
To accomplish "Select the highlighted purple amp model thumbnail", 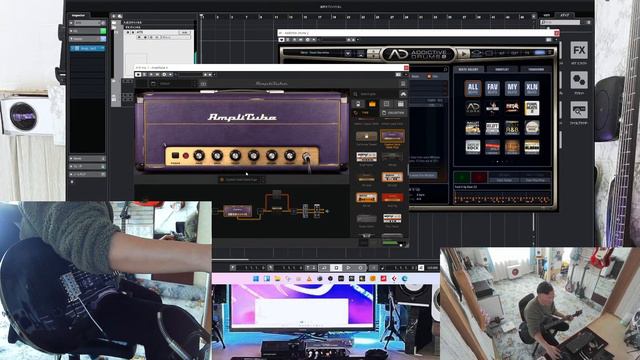I will [392, 136].
